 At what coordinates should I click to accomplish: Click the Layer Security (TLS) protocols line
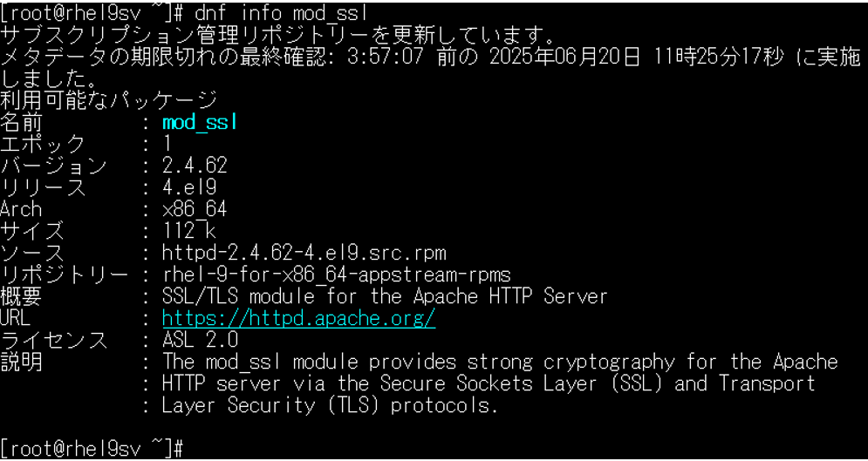[330, 406]
